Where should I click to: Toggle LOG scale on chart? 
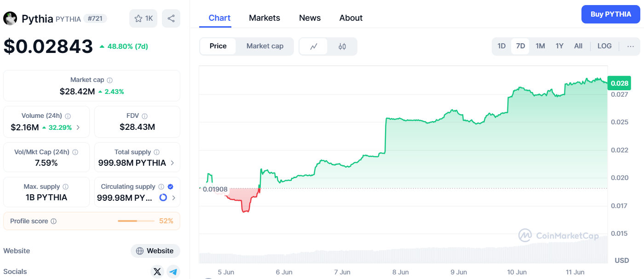pos(604,46)
